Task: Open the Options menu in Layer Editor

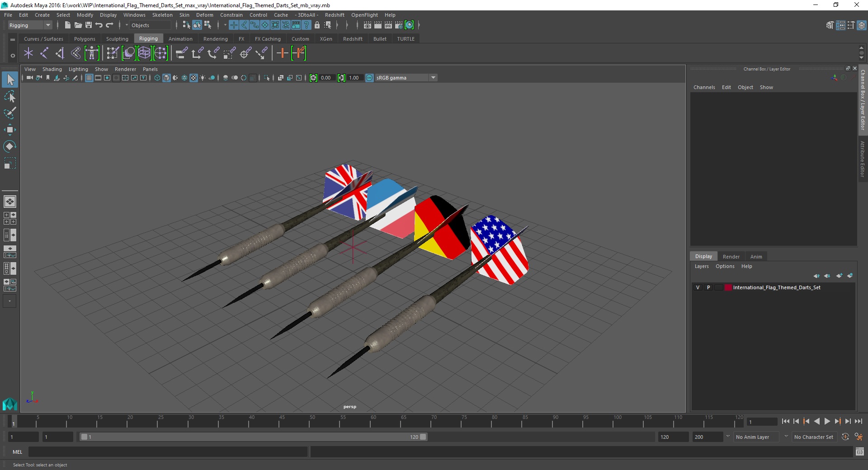Action: click(725, 267)
